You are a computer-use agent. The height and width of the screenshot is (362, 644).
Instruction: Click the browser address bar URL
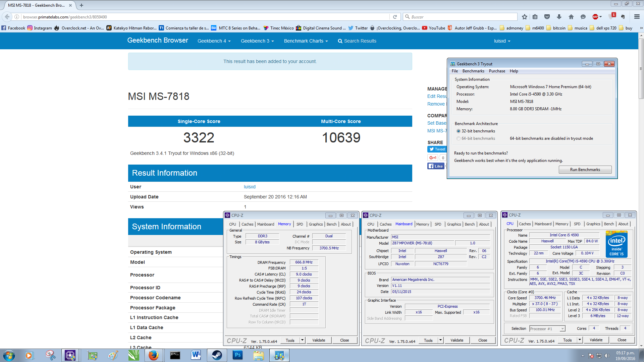[65, 17]
